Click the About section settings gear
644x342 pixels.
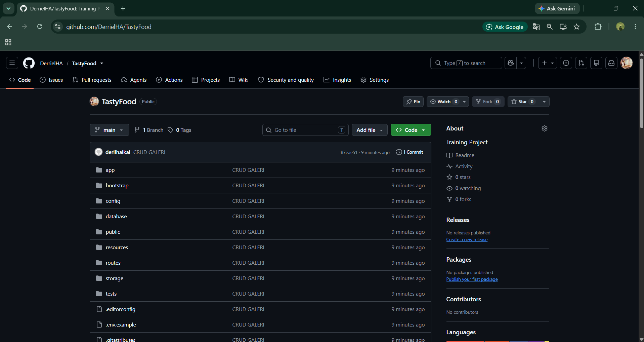point(545,128)
